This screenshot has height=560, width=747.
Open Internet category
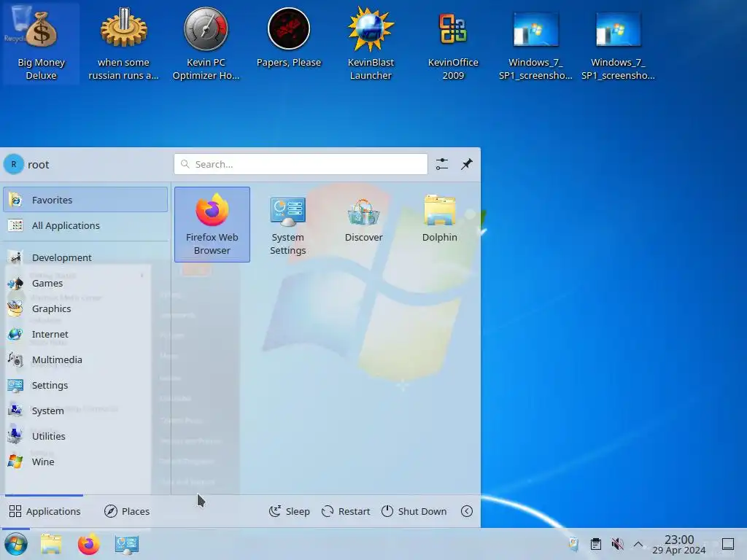(85, 334)
